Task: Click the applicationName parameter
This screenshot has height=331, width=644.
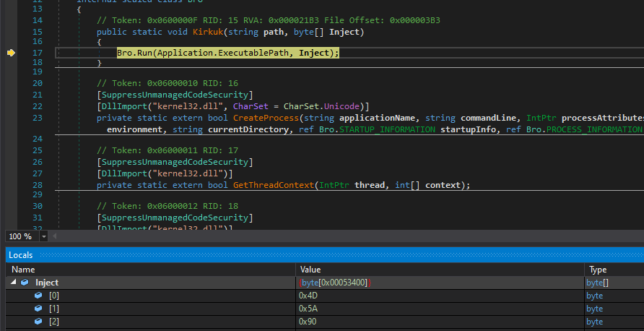Action: click(x=378, y=118)
